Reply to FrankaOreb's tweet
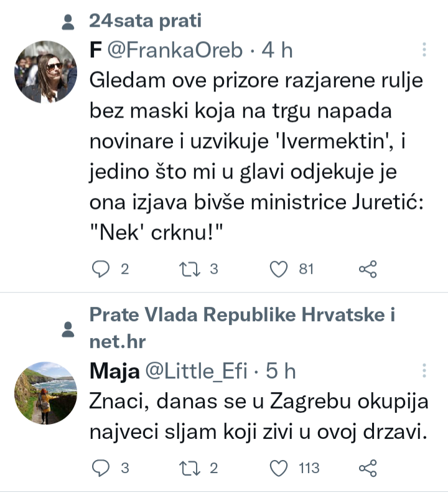Viewport: 448px width, 498px height. 101,269
